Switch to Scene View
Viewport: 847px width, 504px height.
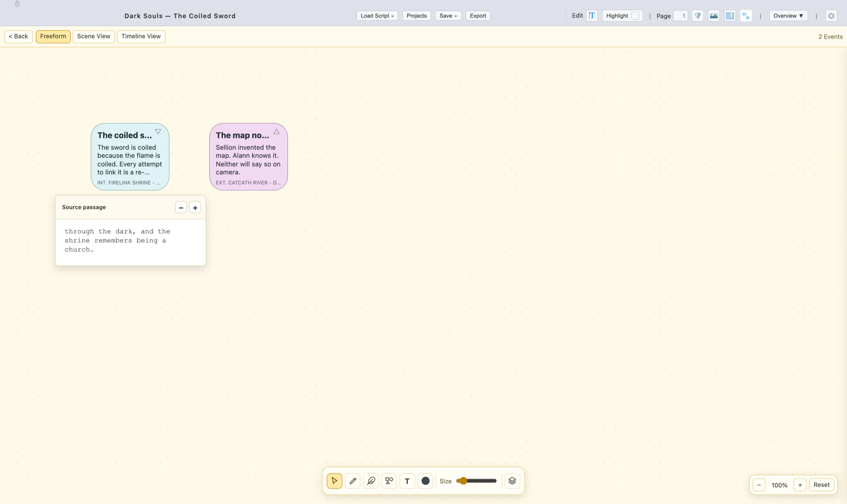coord(94,36)
